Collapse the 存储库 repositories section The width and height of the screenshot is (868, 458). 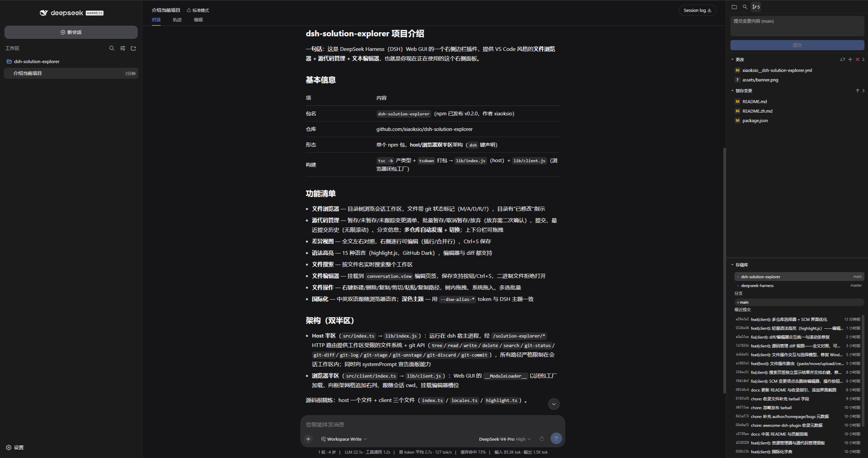click(x=740, y=265)
